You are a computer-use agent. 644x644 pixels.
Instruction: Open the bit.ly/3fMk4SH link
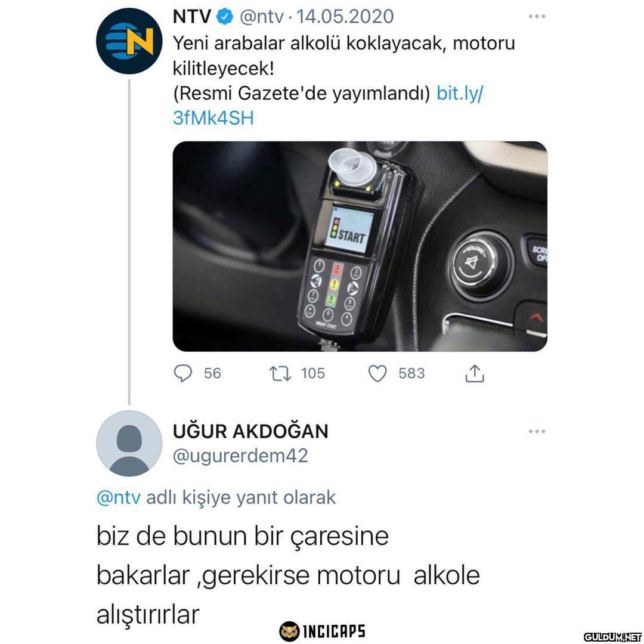328,106
